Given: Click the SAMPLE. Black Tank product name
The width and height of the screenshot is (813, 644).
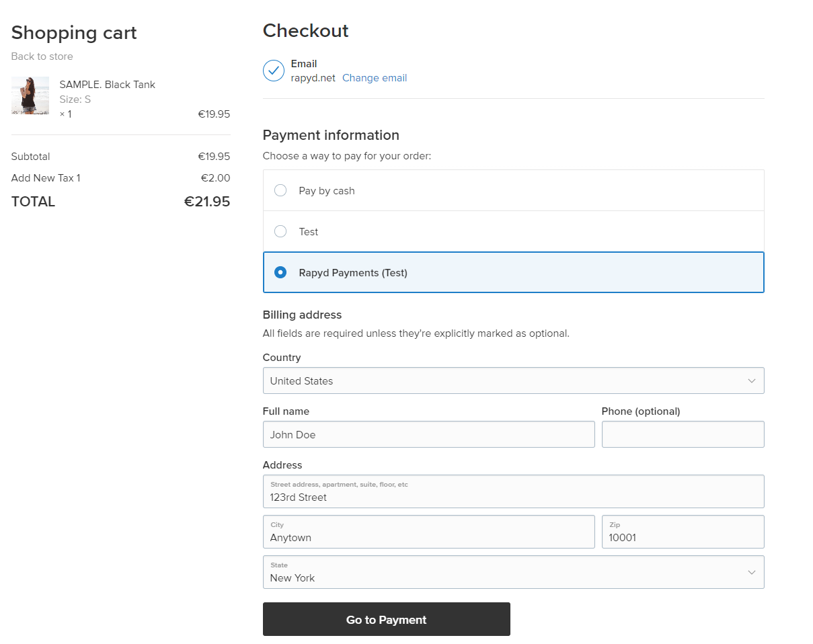Looking at the screenshot, I should (107, 85).
